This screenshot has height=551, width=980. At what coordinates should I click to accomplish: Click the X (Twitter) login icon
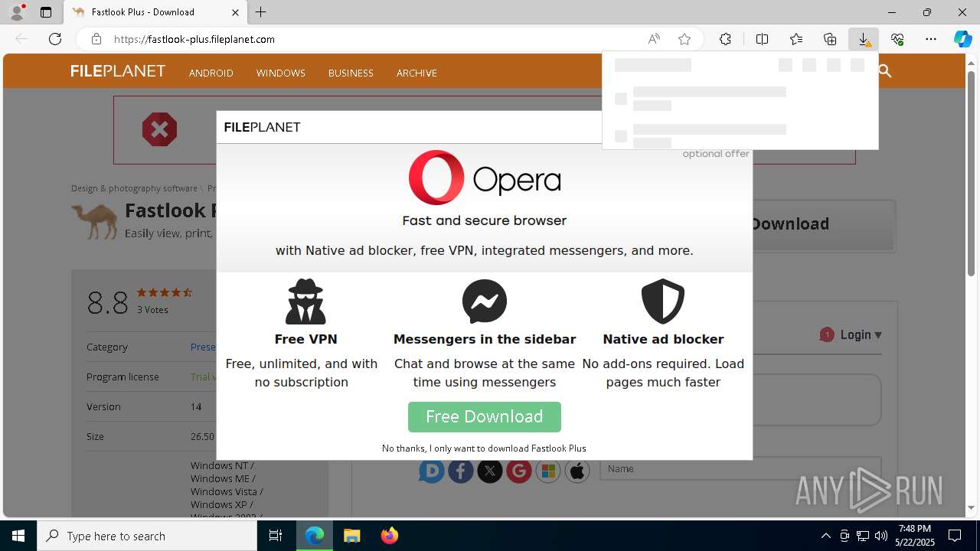[490, 471]
